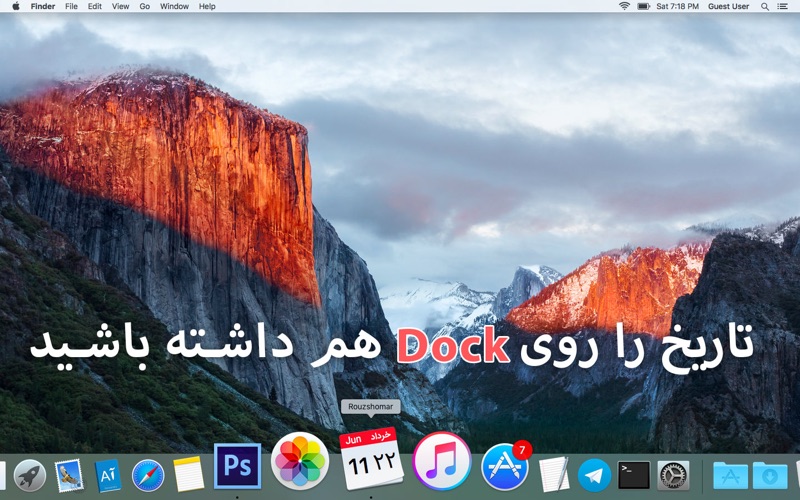The image size is (800, 500).
Task: Open the yellow Notes app
Action: point(188,474)
